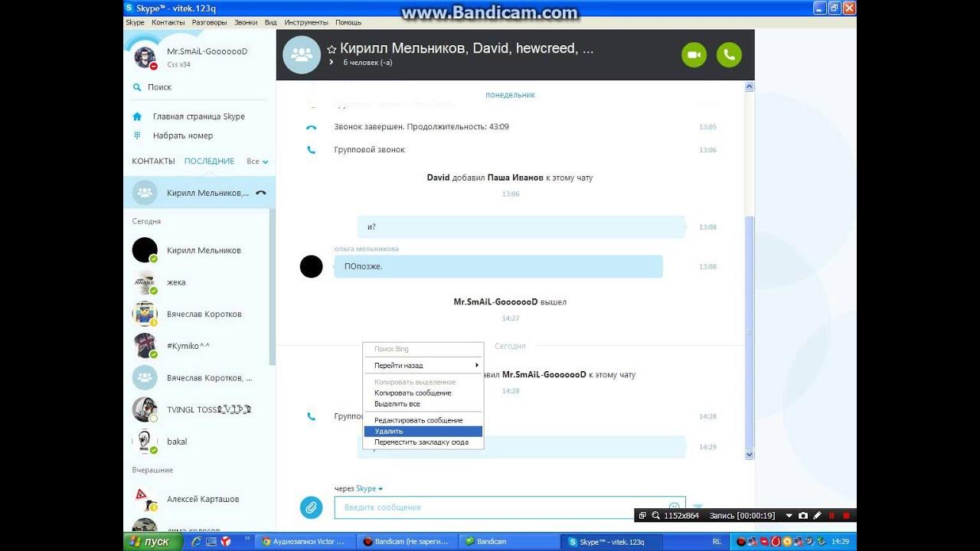Open the Все filter dropdown
Image resolution: width=980 pixels, height=551 pixels.
pos(257,161)
